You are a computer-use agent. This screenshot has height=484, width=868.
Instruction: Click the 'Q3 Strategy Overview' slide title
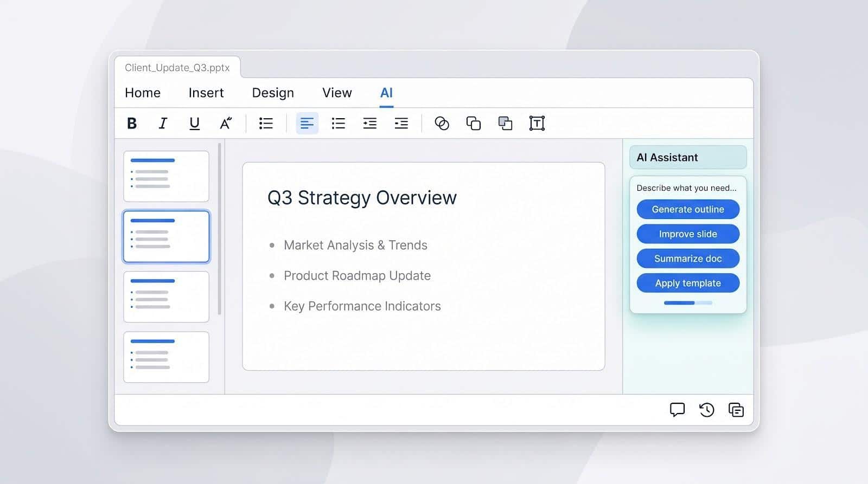(x=362, y=198)
